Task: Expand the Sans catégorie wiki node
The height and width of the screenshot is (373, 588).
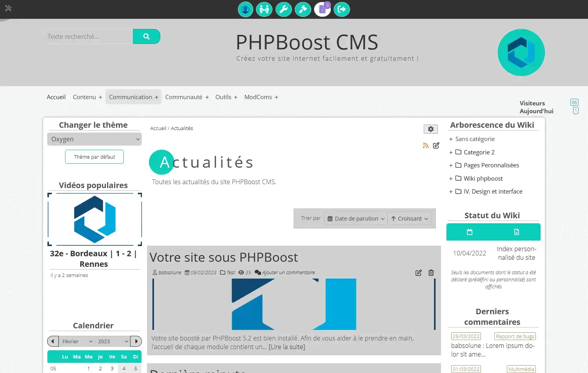Action: click(451, 139)
